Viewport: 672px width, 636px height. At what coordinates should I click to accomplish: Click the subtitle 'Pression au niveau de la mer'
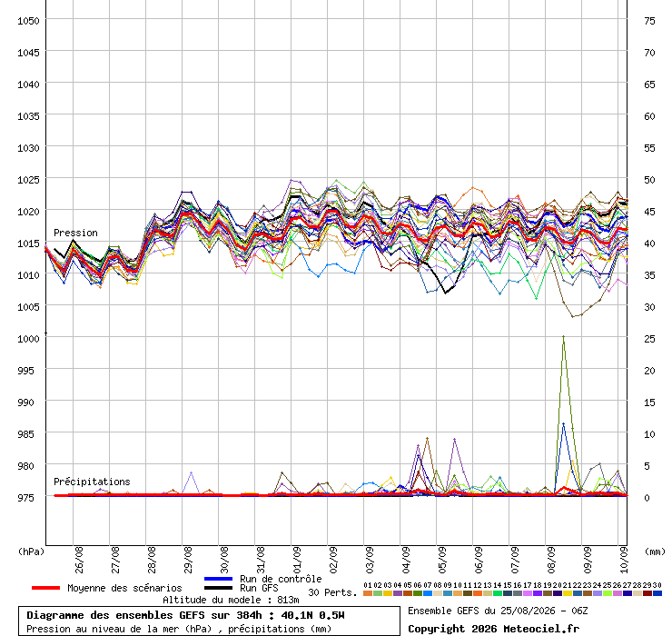[103, 629]
